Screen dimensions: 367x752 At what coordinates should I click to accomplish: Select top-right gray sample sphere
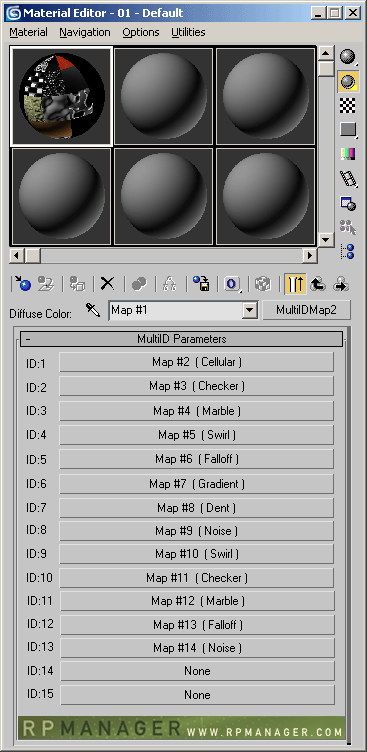(265, 96)
